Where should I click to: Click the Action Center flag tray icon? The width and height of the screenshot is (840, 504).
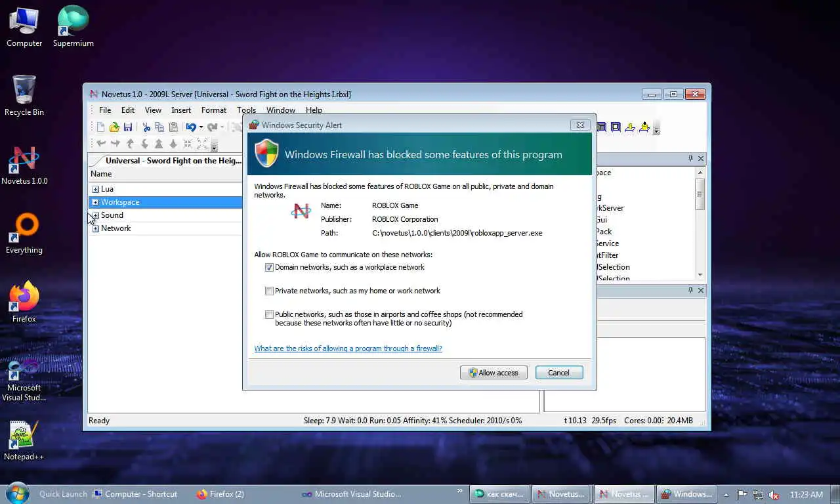(742, 494)
